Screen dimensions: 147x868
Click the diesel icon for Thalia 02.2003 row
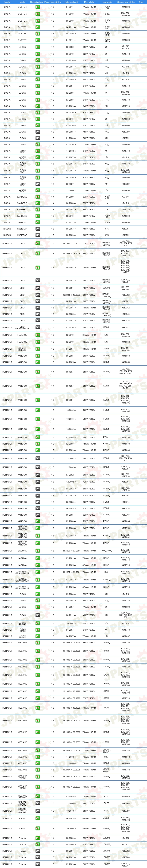[38, 864]
